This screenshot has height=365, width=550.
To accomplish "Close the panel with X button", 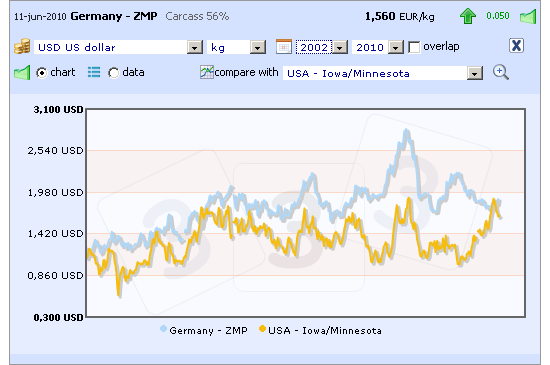I will pyautogui.click(x=516, y=46).
